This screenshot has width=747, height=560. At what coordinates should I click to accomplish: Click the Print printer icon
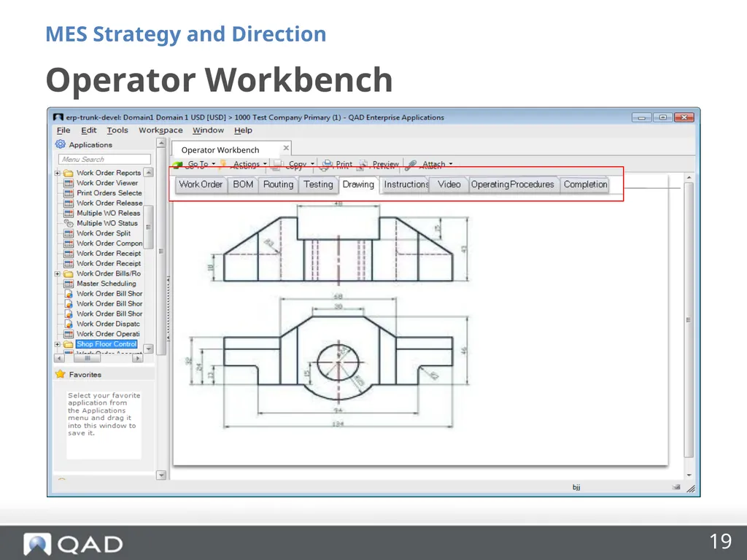(x=326, y=165)
